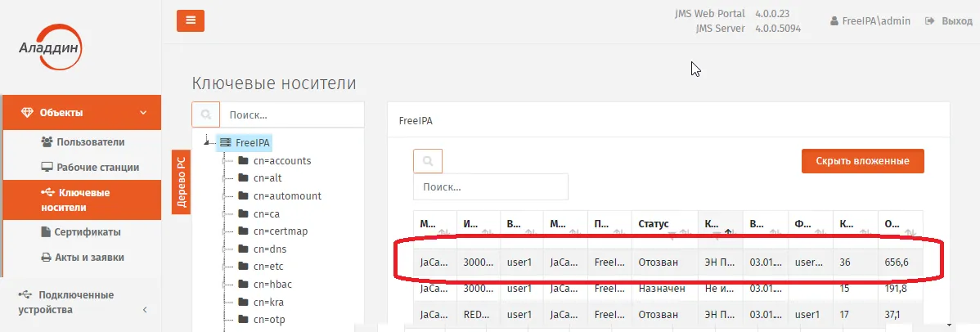Expand the Подключенные устройства section

pos(145,309)
